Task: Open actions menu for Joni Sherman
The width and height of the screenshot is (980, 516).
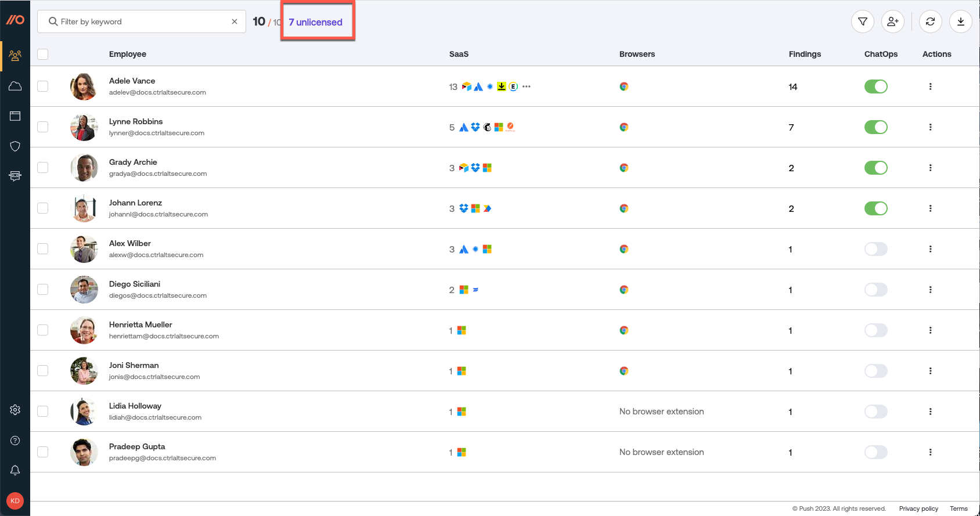Action: point(930,371)
